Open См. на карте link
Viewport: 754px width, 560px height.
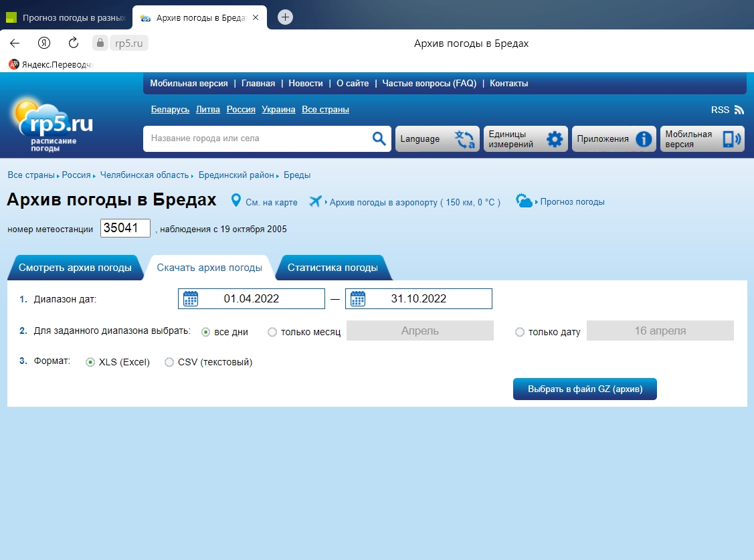(x=272, y=202)
